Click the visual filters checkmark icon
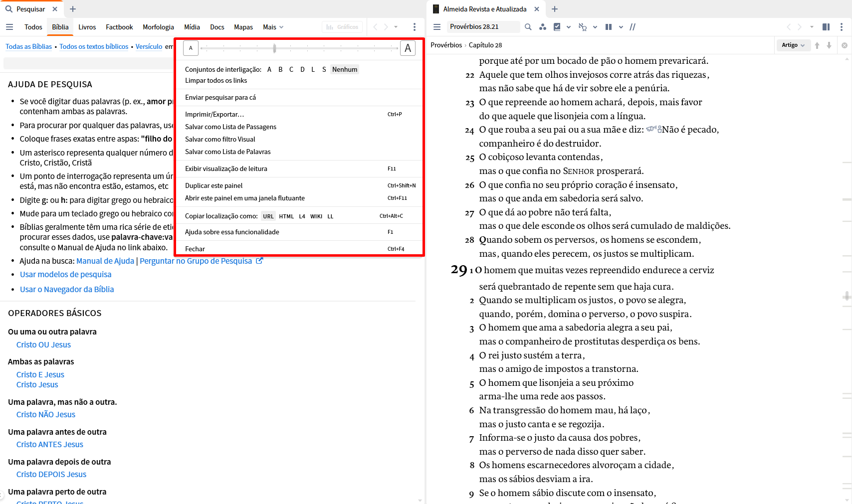852x504 pixels. point(557,27)
